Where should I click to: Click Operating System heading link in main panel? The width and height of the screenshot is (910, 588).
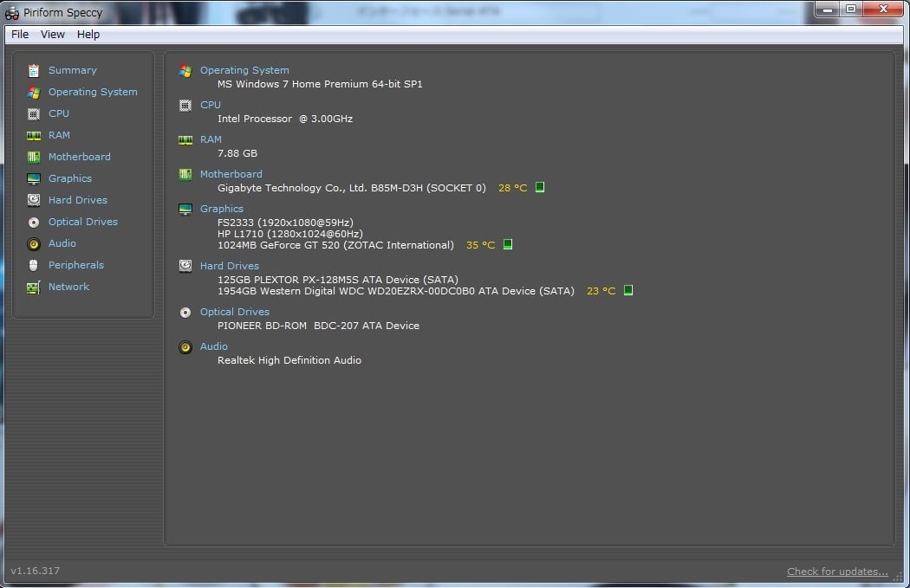(x=244, y=69)
